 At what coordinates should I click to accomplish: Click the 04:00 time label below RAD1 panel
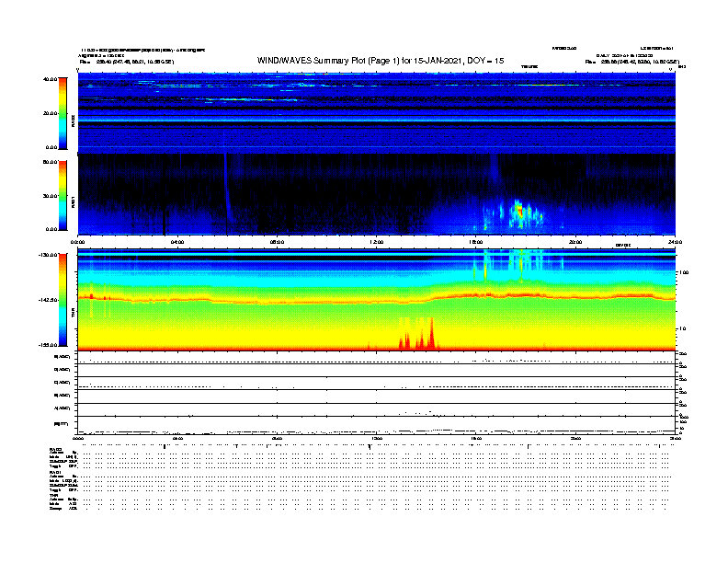point(177,242)
